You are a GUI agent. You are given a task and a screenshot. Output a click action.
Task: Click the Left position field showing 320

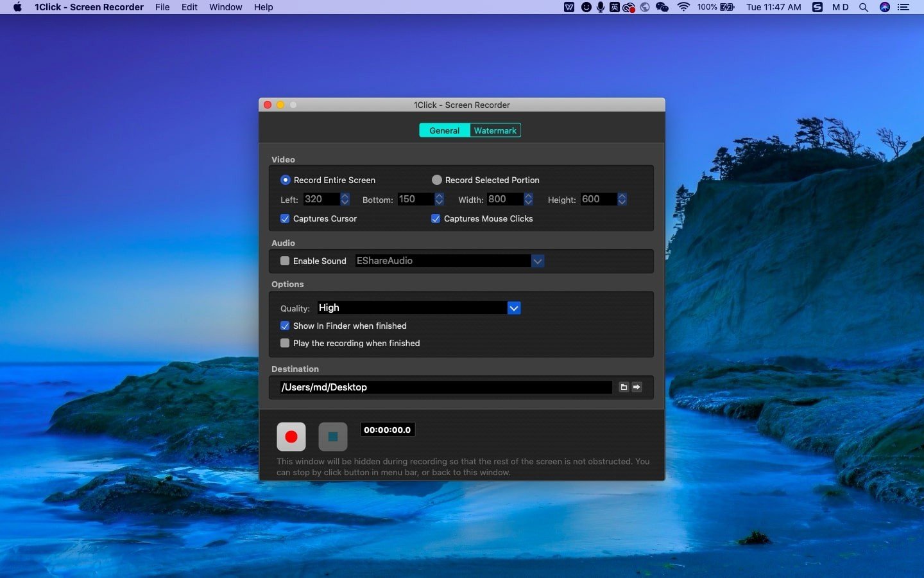pos(321,199)
